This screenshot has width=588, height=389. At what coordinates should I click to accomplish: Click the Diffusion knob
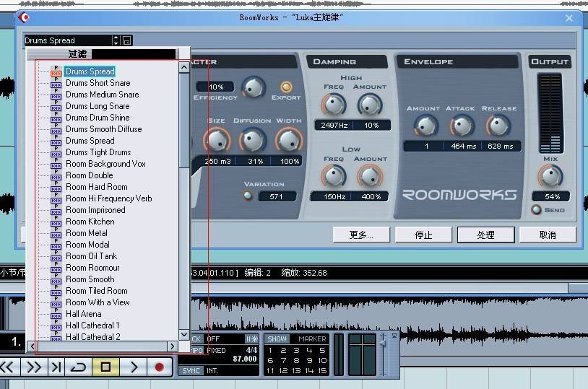coord(253,140)
